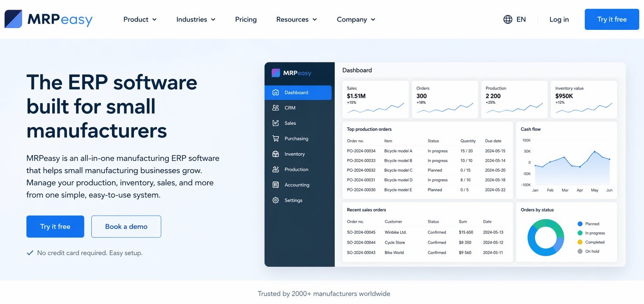Click the globe language icon

click(x=508, y=19)
